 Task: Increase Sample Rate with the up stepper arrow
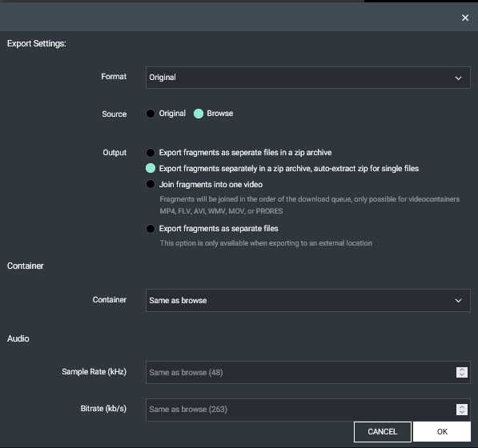[x=462, y=370]
